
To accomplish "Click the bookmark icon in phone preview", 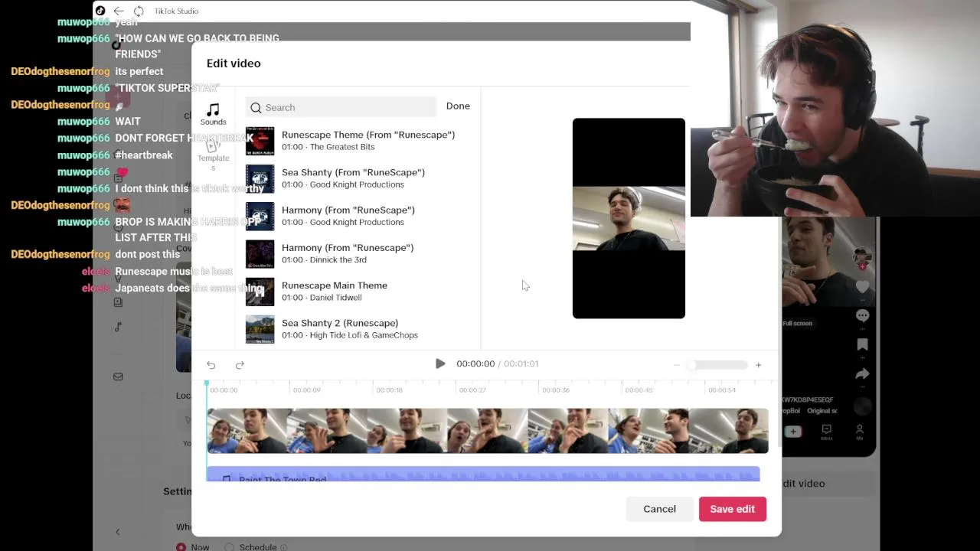I will click(862, 344).
